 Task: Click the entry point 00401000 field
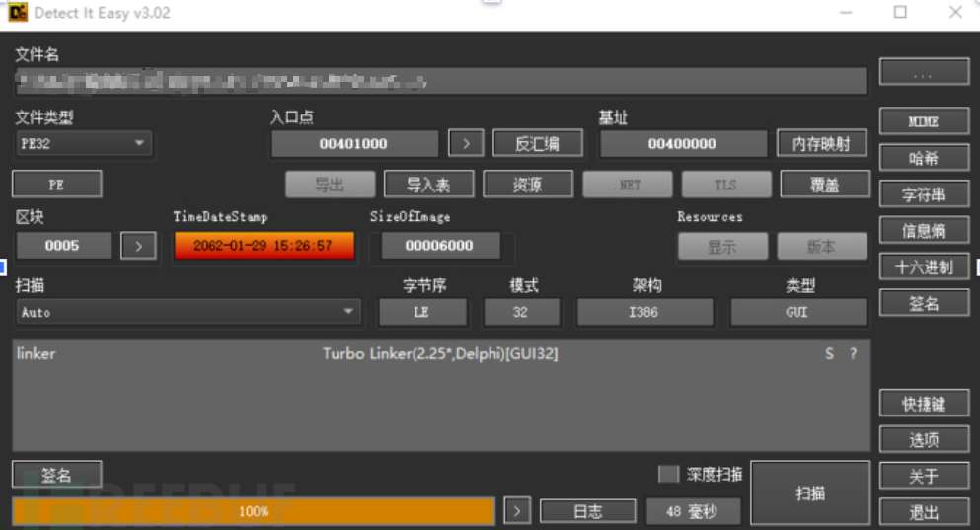click(354, 144)
